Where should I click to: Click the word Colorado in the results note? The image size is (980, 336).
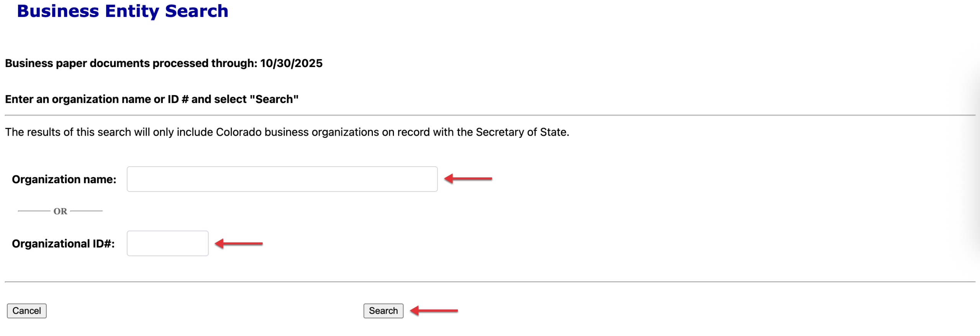tap(239, 132)
